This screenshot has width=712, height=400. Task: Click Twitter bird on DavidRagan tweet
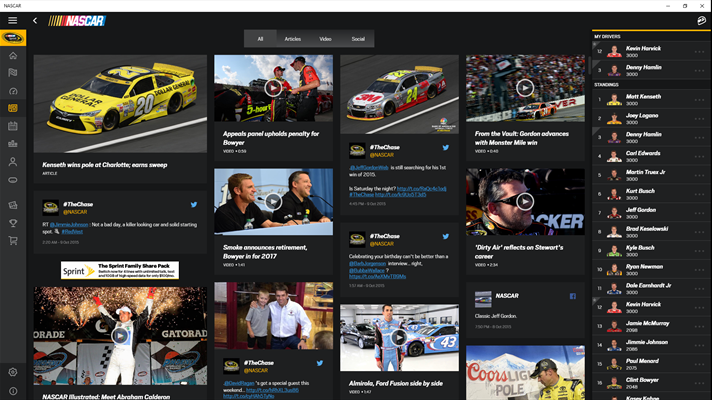320,363
